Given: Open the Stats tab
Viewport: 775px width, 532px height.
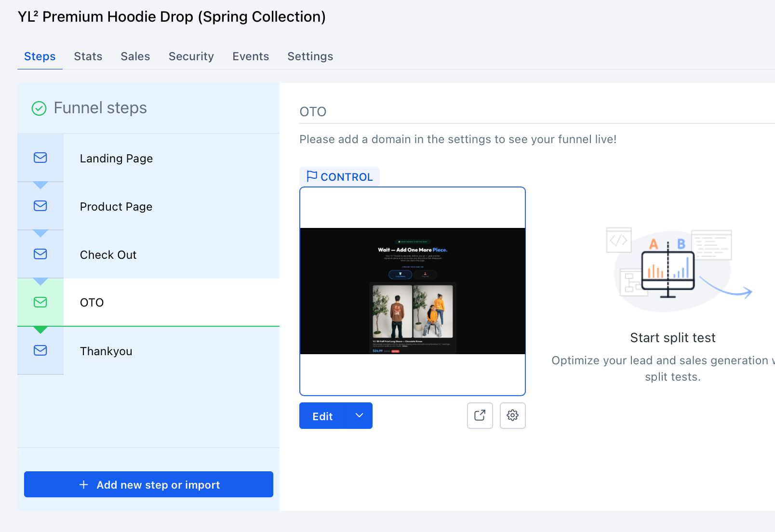Looking at the screenshot, I should [88, 56].
